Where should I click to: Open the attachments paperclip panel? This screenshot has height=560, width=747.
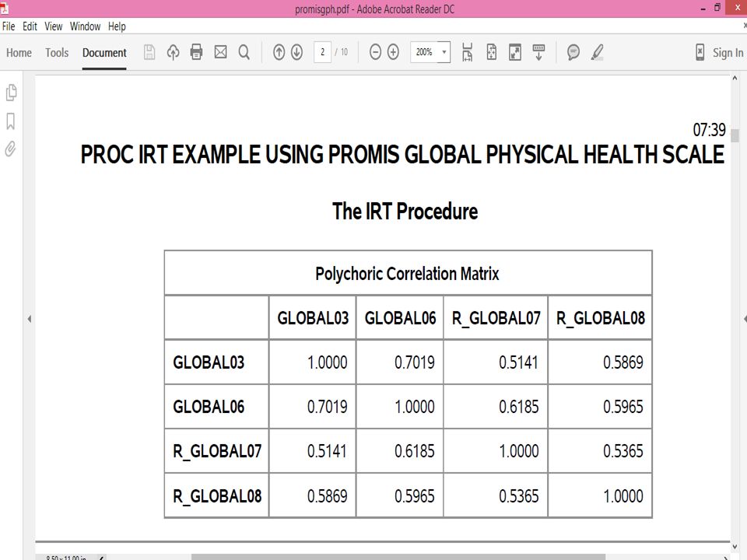tap(10, 149)
